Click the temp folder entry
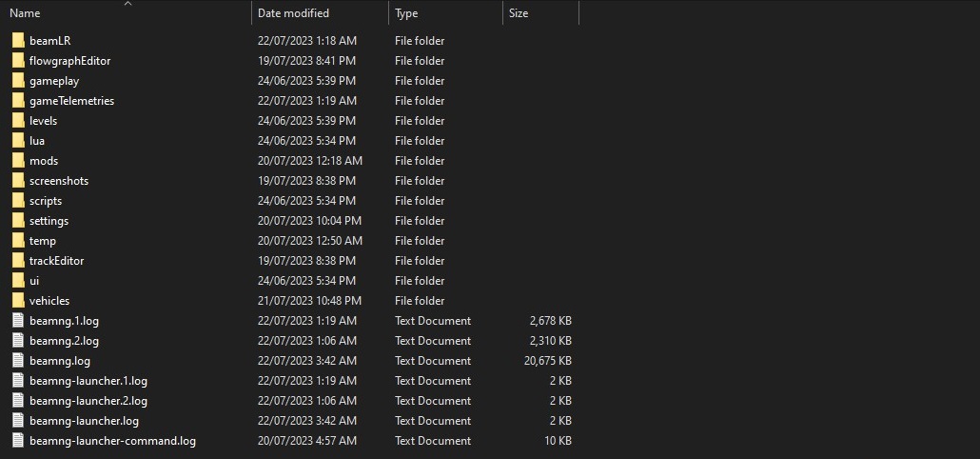Screen dimensions: 980x459 pyautogui.click(x=43, y=241)
